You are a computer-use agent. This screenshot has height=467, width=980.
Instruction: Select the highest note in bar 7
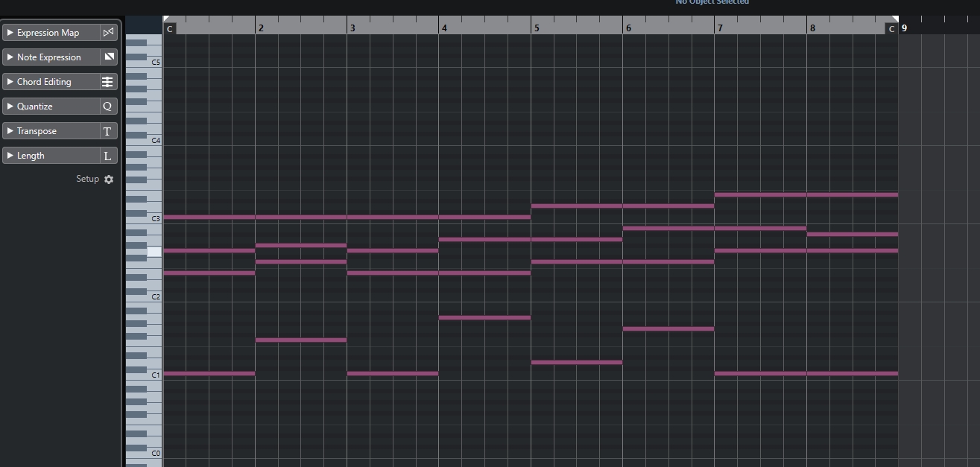click(760, 194)
